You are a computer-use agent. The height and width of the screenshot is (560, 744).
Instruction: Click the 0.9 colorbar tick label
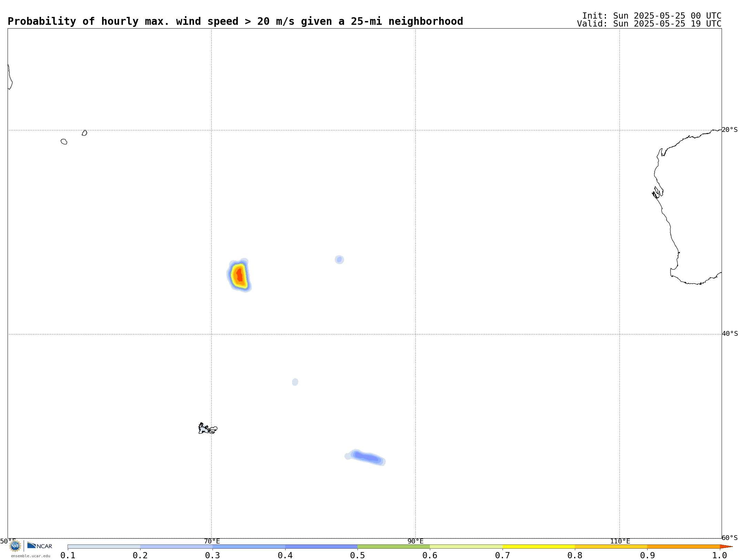[648, 555]
